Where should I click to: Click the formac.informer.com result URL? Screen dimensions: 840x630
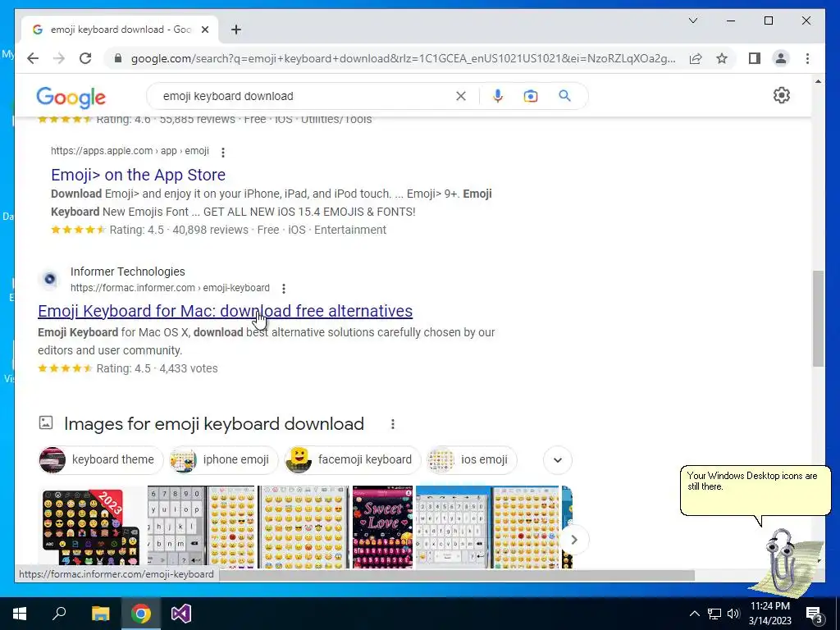(x=170, y=288)
